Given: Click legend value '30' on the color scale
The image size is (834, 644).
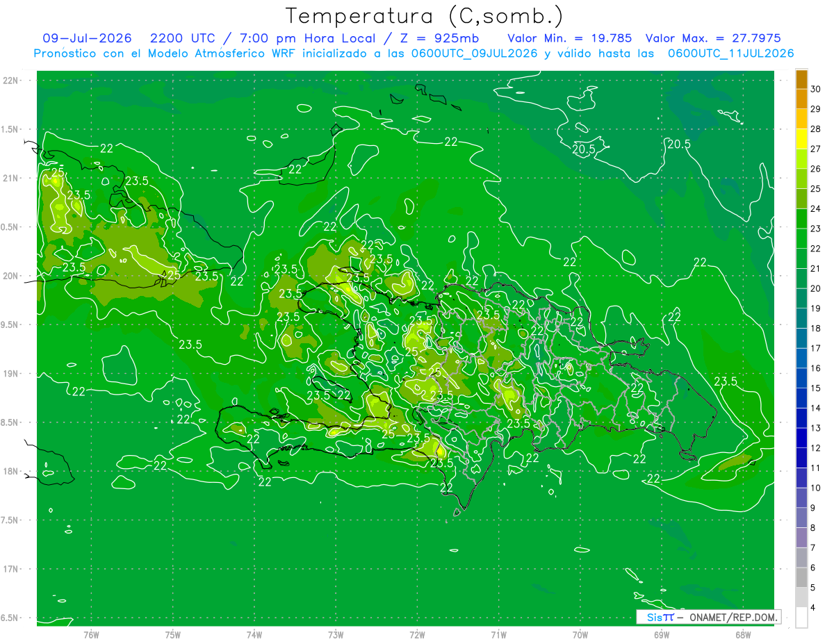Looking at the screenshot, I should (x=815, y=89).
